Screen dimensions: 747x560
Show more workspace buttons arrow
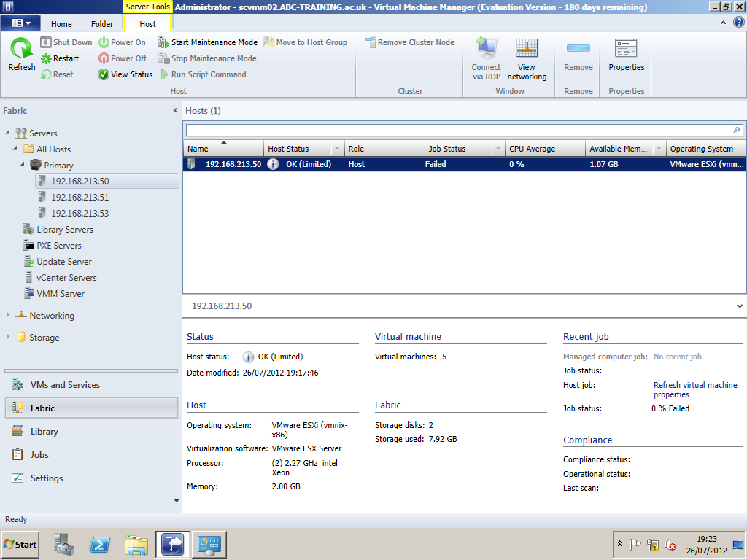tap(177, 501)
